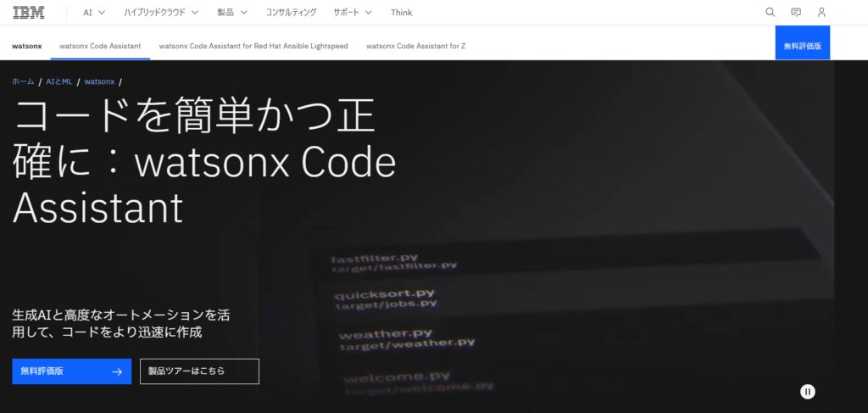The width and height of the screenshot is (868, 413).
Task: Go to watsonx breadcrumb link
Action: tap(100, 81)
